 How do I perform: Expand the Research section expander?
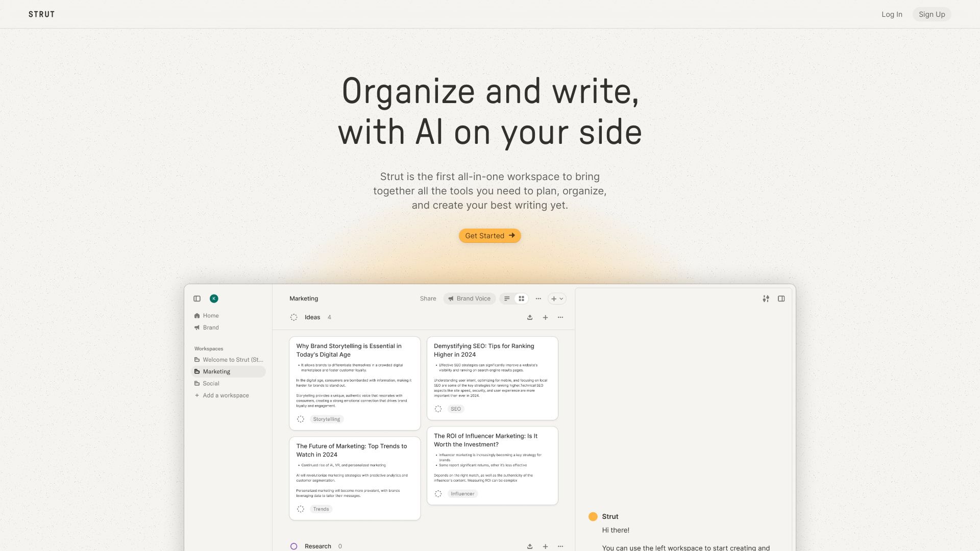tap(293, 545)
